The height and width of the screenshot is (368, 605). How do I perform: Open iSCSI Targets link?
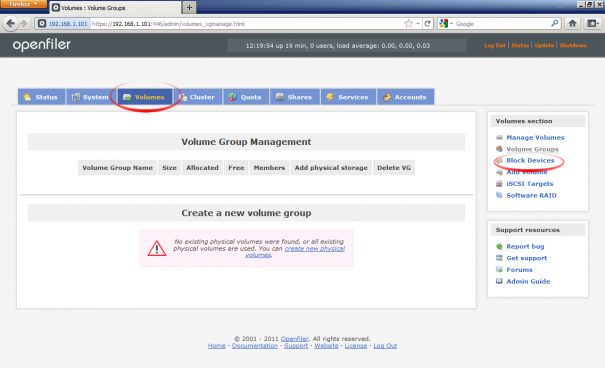pos(530,184)
